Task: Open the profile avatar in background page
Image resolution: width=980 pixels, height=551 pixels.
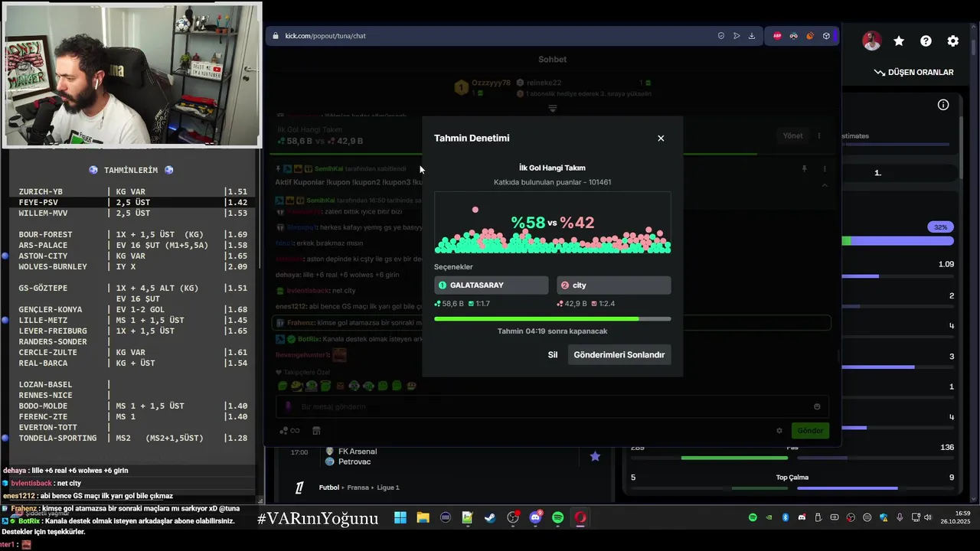Action: tap(872, 41)
